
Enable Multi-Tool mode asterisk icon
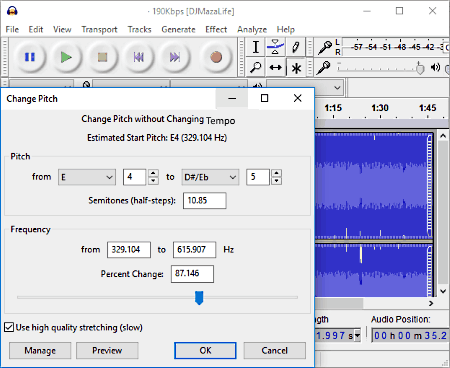tap(296, 68)
